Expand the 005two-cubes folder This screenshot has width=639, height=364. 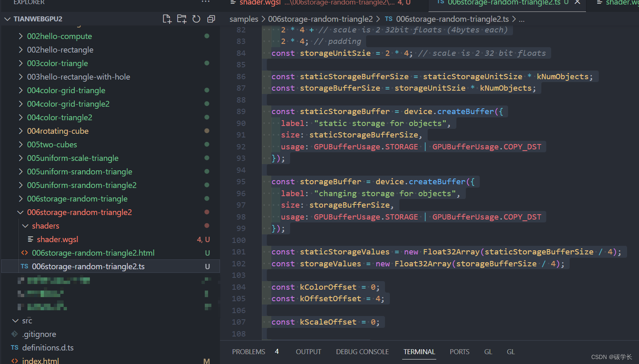tap(21, 144)
